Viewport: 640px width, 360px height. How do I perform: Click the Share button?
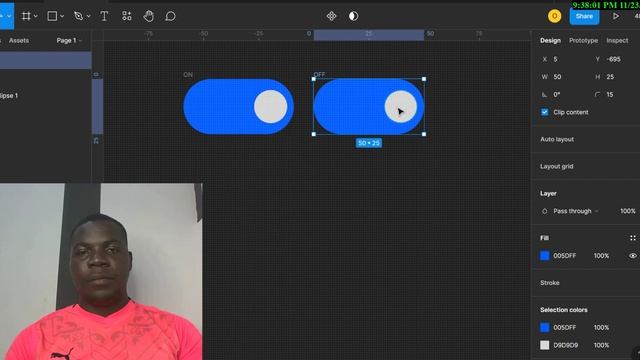point(584,16)
